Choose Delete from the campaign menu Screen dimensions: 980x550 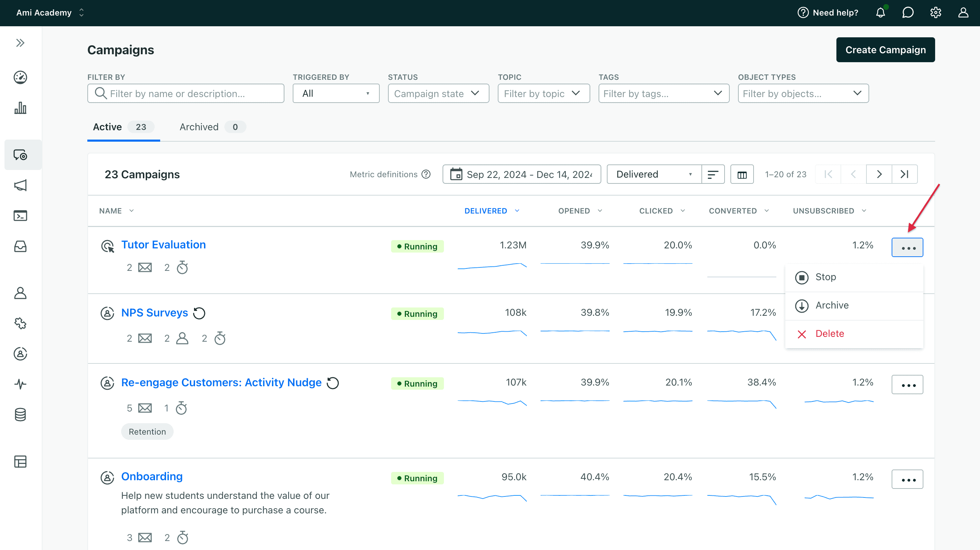coord(854,334)
